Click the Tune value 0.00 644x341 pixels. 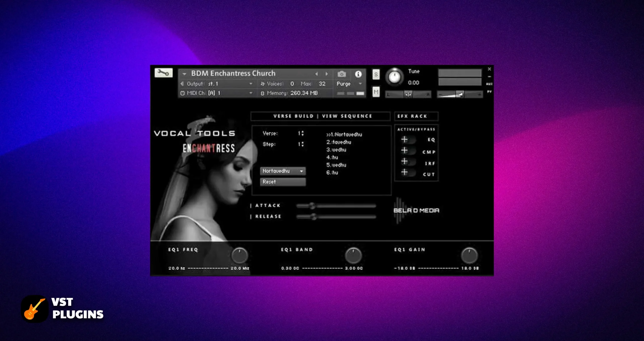tap(414, 83)
